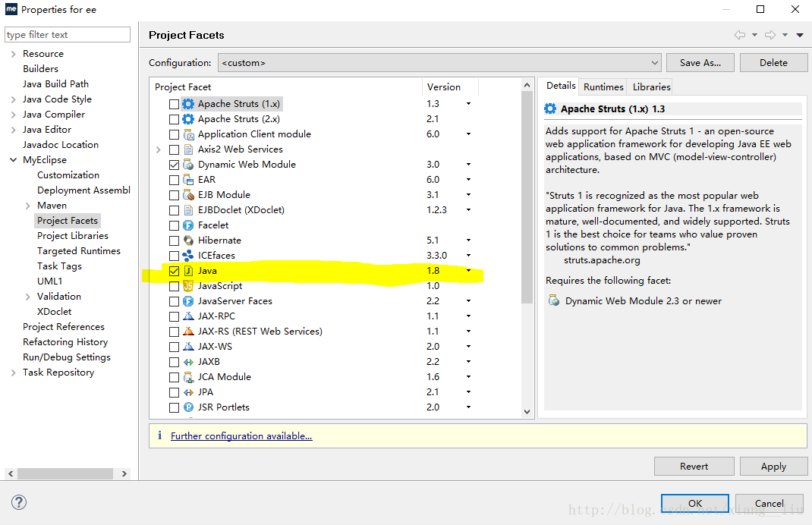Open the view menu dropdown triangle

[x=800, y=35]
